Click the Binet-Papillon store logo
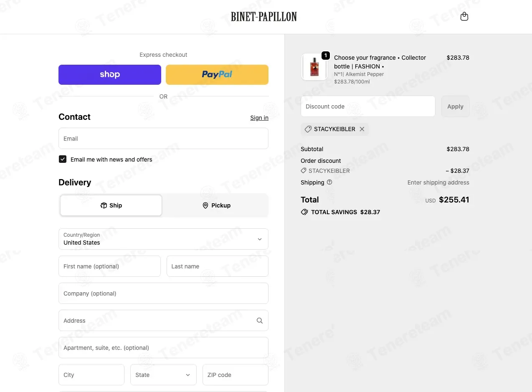Screen dimensions: 532x392 point(264,17)
